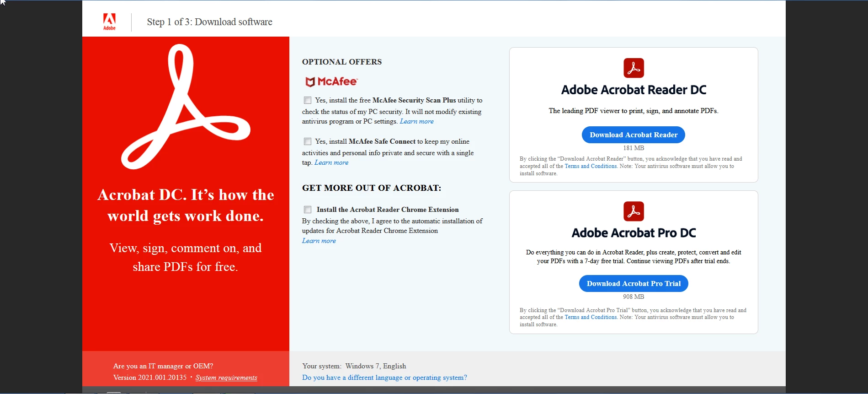
Task: Click the 'Adobe Acrobat Reader DC' heading
Action: 634,90
